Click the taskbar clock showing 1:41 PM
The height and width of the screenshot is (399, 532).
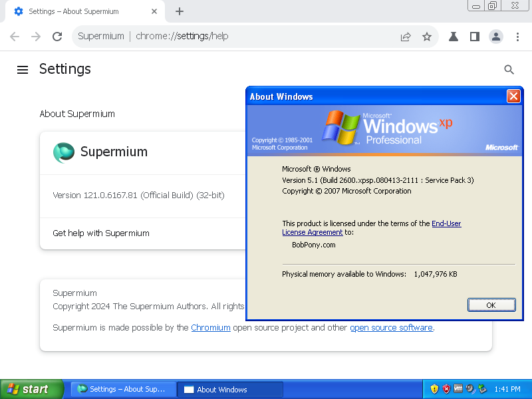click(x=507, y=389)
